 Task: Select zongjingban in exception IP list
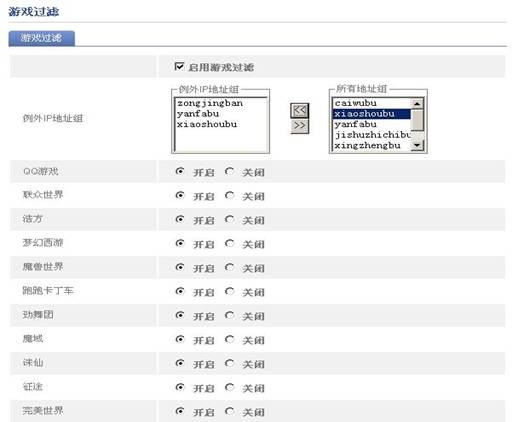(210, 103)
